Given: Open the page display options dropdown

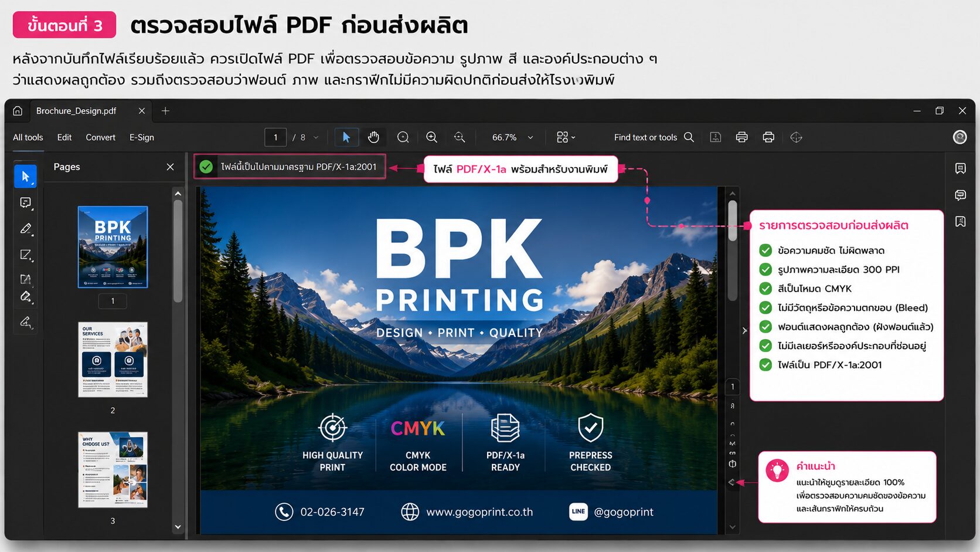Looking at the screenshot, I should pos(566,137).
